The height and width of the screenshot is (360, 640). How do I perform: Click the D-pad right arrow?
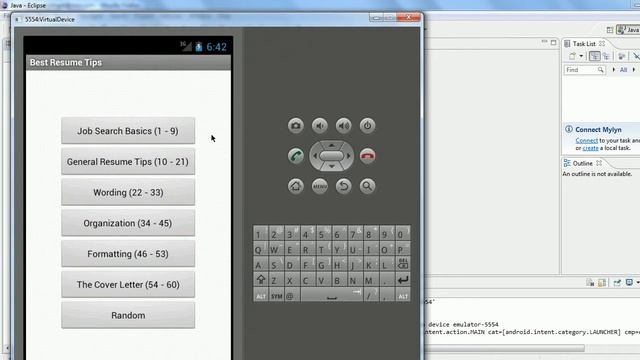(x=349, y=156)
